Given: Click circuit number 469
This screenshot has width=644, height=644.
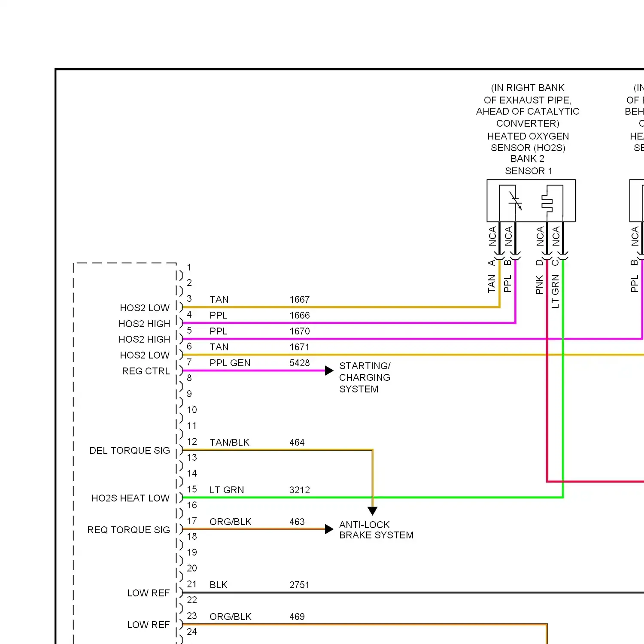Looking at the screenshot, I should 297,617.
